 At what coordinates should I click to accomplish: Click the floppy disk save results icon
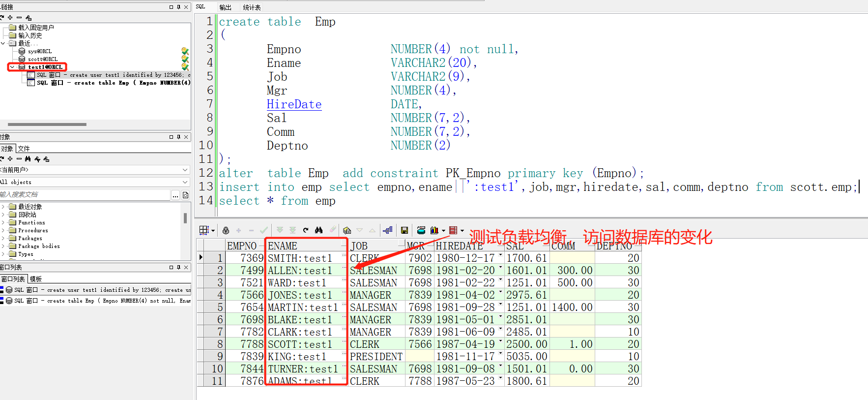pos(405,230)
